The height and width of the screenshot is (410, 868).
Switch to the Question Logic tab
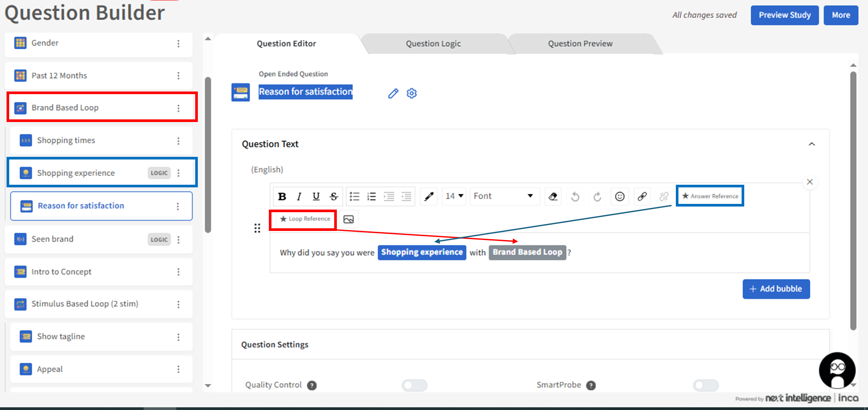tap(433, 44)
